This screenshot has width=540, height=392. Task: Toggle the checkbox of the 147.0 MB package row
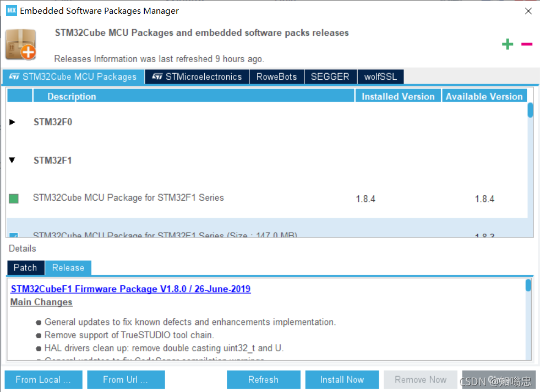click(x=13, y=235)
